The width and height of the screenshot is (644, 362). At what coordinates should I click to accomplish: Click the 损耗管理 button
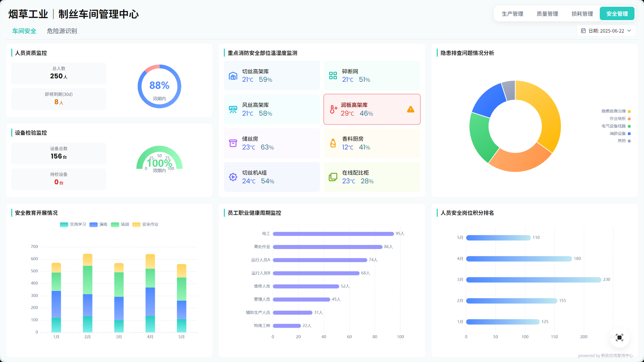[582, 14]
